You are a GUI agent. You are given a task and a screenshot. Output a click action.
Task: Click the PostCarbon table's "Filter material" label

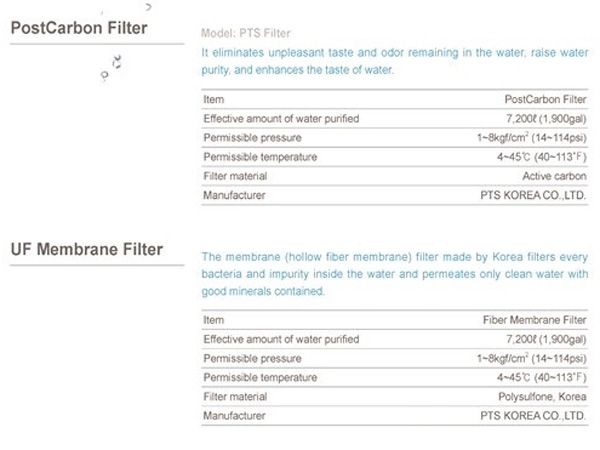pos(235,176)
